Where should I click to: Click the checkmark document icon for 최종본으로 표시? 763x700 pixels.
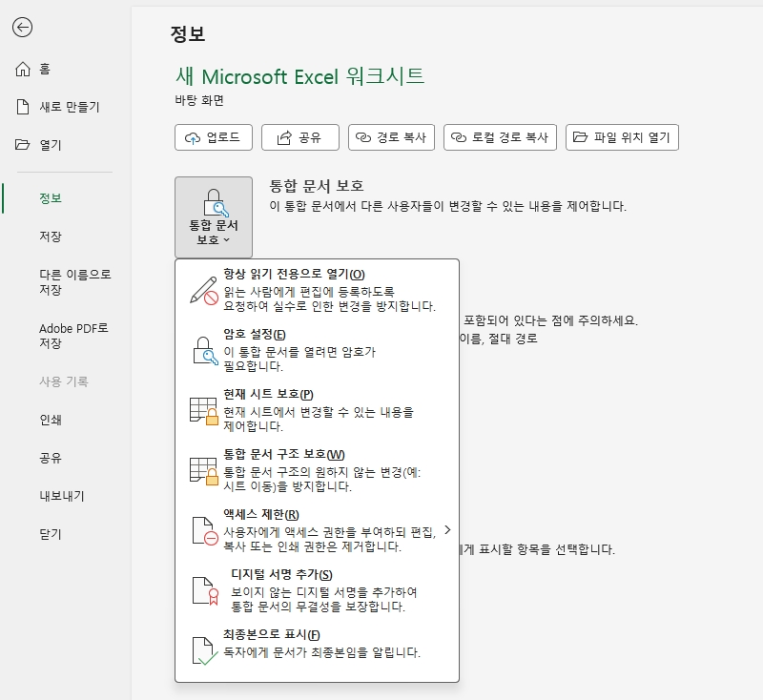click(205, 650)
